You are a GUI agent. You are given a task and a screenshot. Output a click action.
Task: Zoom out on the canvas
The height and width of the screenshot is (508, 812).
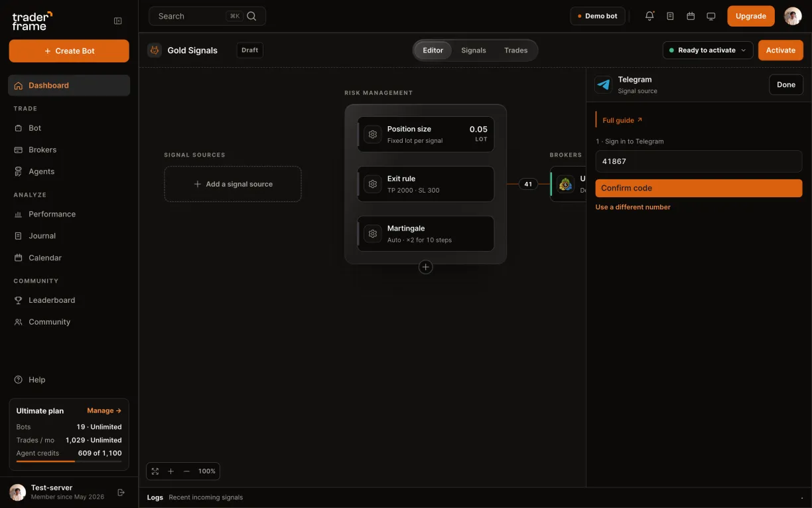tap(186, 471)
